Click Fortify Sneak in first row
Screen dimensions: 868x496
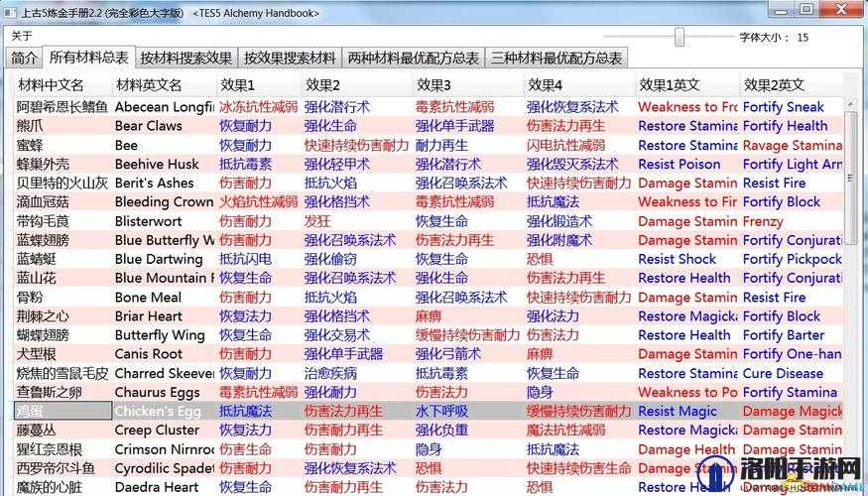click(784, 107)
